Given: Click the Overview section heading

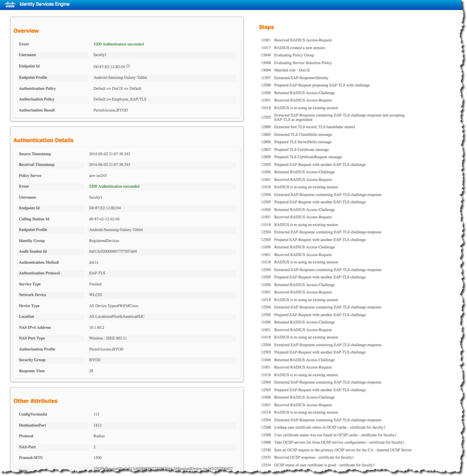Looking at the screenshot, I should point(26,31).
